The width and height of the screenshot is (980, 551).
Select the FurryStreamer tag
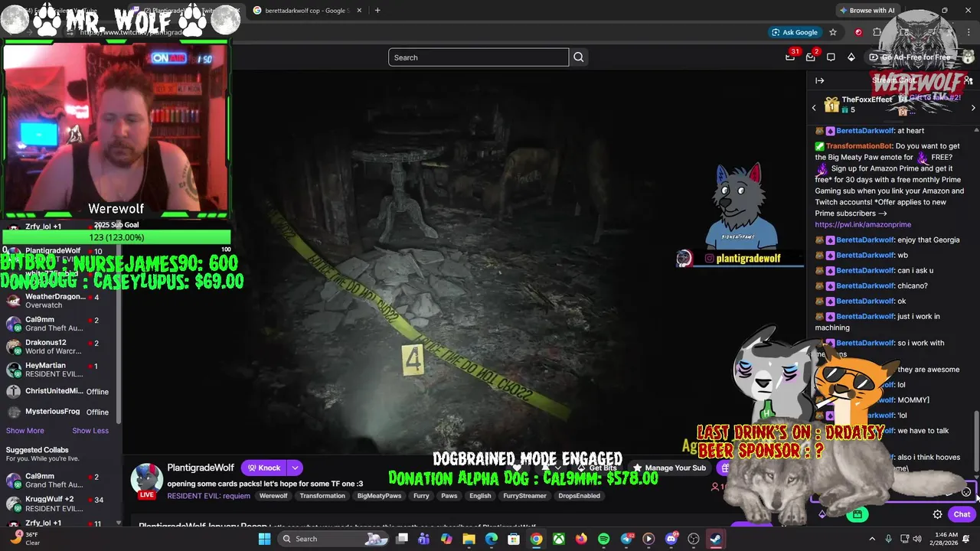point(524,496)
